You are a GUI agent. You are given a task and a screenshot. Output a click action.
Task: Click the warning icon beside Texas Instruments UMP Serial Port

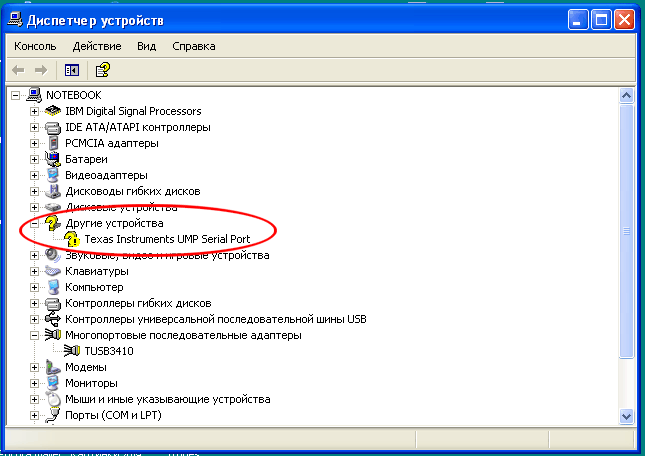coord(72,239)
